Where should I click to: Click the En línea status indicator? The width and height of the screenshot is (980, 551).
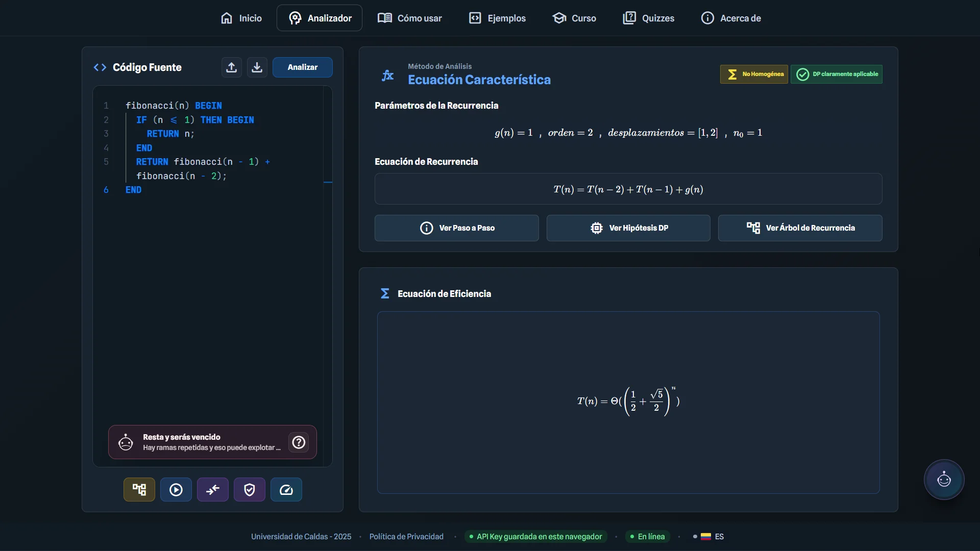648,537
